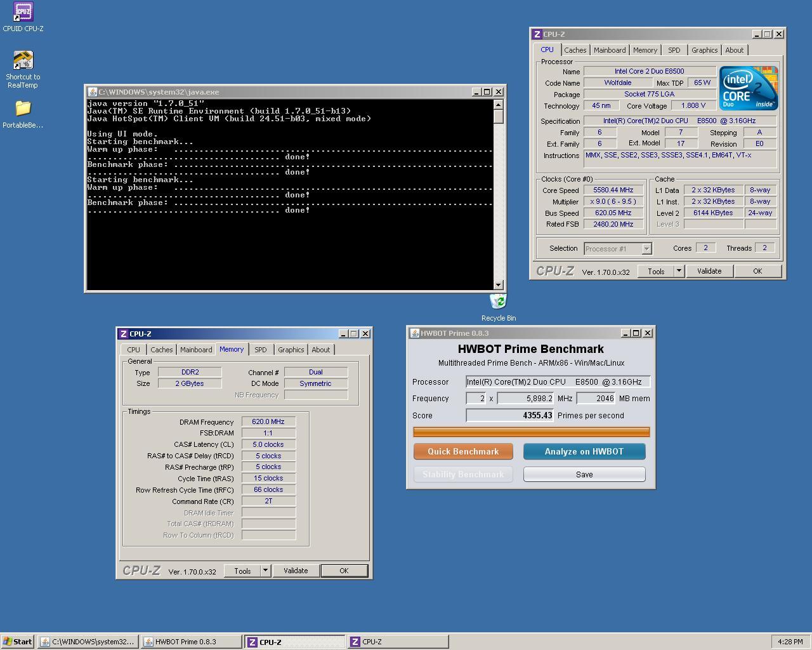The width and height of the screenshot is (812, 650).
Task: Switch to Graphics tab in CPU-Z CPU window
Action: (x=704, y=50)
